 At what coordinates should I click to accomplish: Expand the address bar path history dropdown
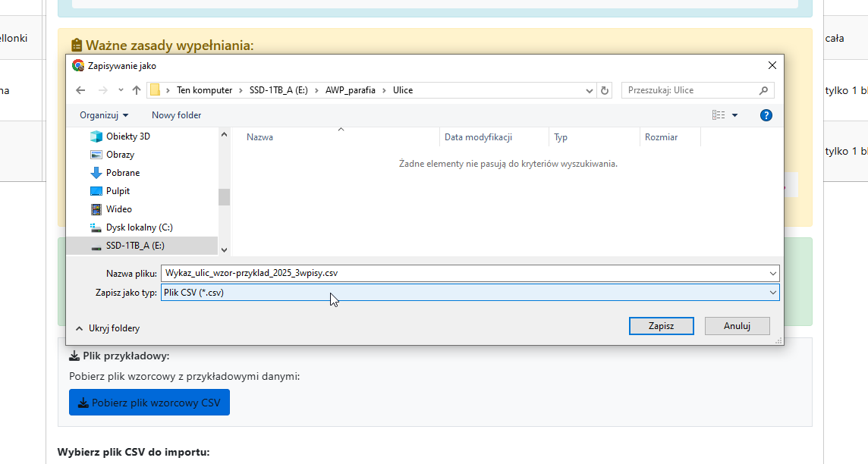[x=590, y=90]
